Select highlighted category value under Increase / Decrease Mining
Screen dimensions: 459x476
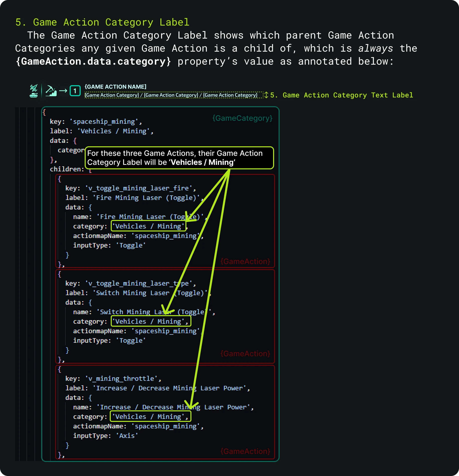(x=151, y=417)
